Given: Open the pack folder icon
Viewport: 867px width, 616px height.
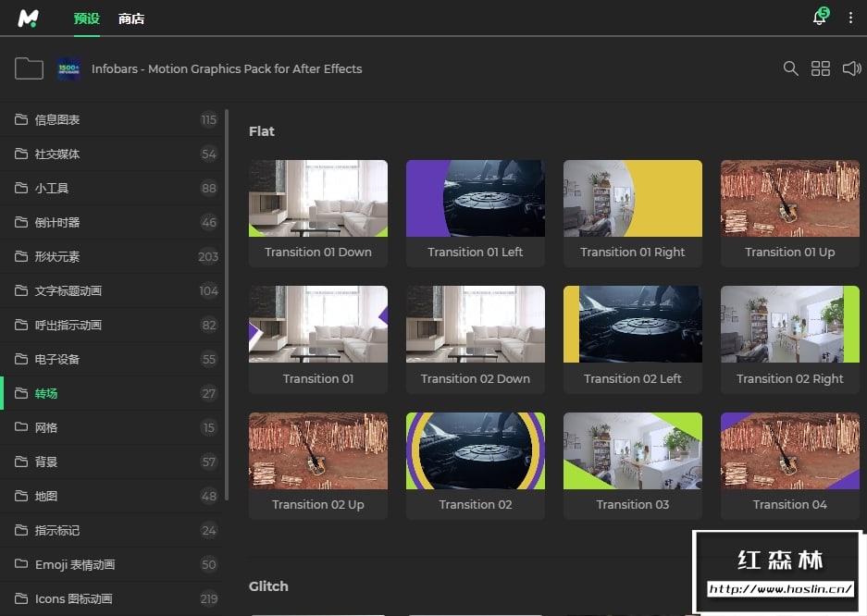Looking at the screenshot, I should [29, 68].
